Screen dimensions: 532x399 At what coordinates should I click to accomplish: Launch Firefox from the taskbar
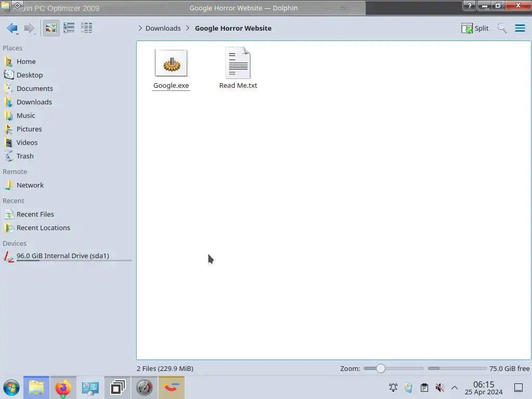point(63,388)
